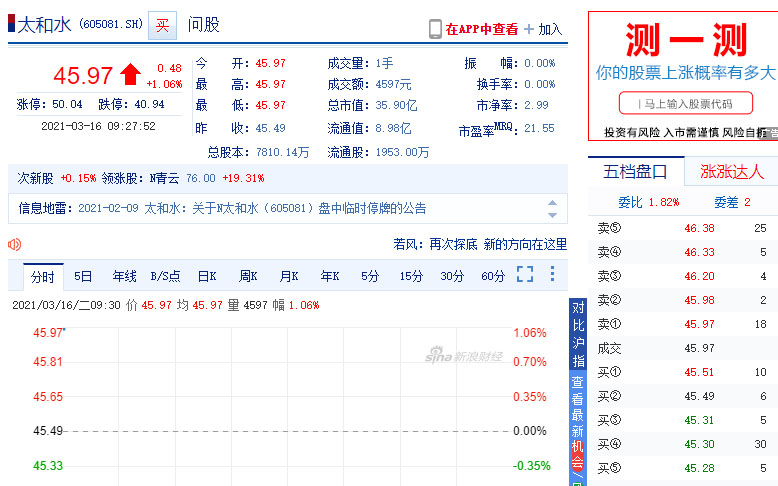Image resolution: width=778 pixels, height=486 pixels.
Task: Click the fullscreen chart icon
Action: point(525,274)
